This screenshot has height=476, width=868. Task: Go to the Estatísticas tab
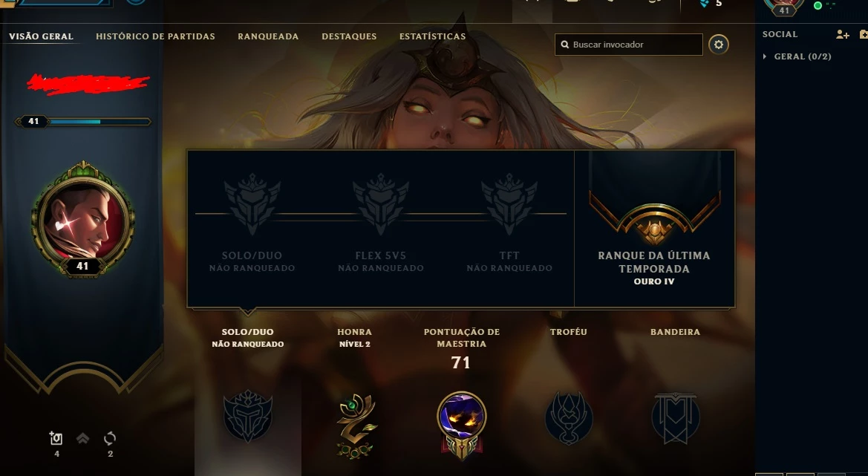(x=432, y=36)
